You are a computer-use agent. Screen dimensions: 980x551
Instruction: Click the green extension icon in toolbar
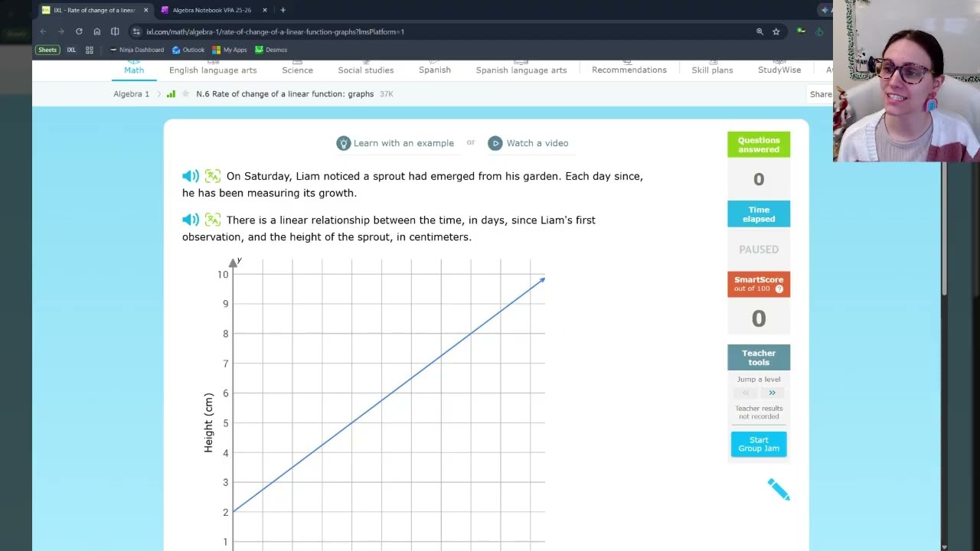click(x=801, y=31)
